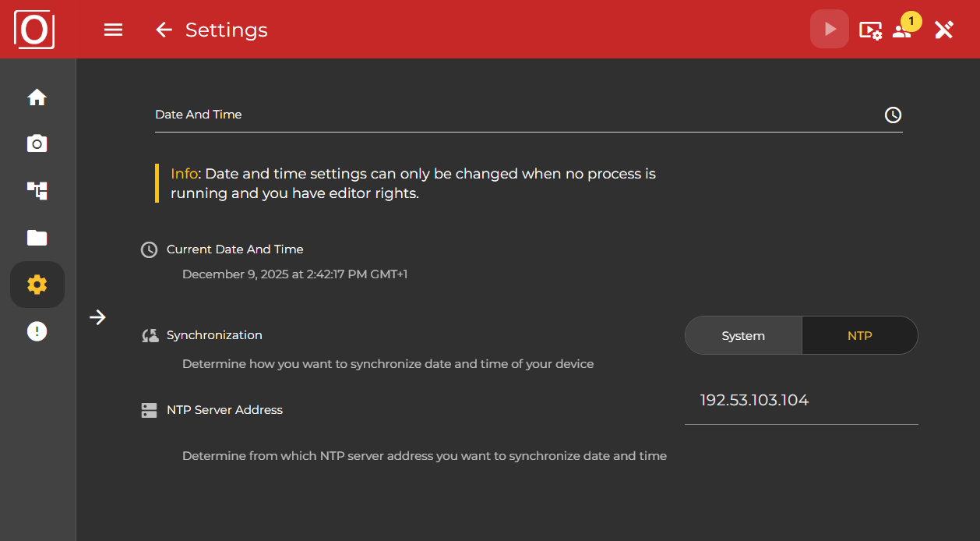This screenshot has width=980, height=541.
Task: Go back using the Settings back arrow
Action: (164, 29)
